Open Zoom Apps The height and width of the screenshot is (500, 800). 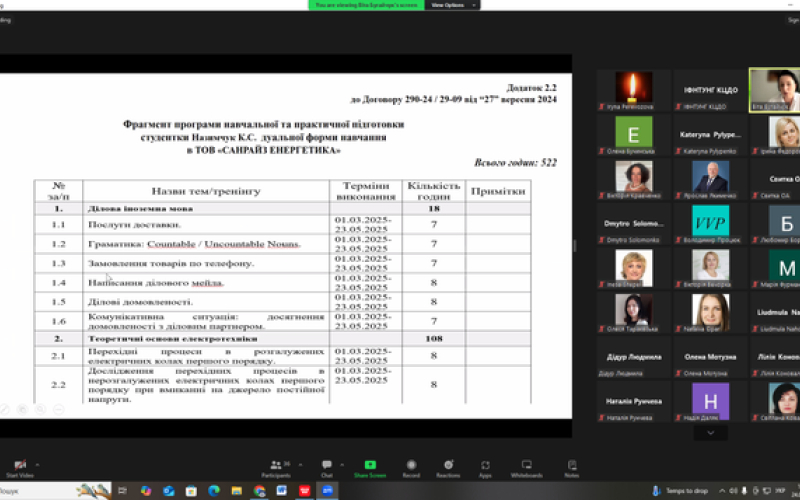pyautogui.click(x=485, y=468)
